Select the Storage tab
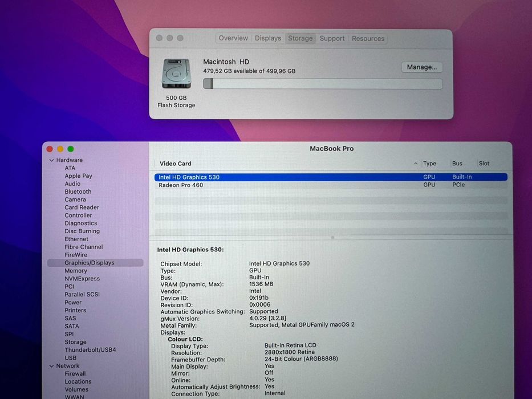Screen dimensions: 532x399 coord(300,38)
